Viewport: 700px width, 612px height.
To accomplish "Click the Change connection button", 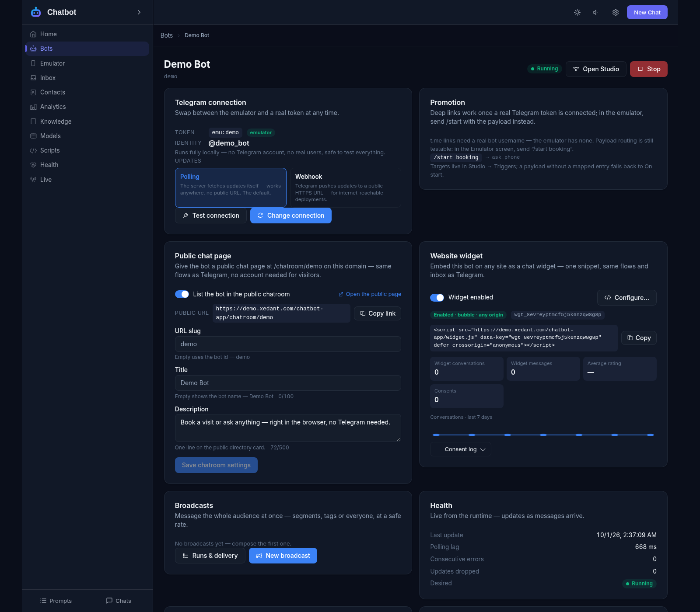I will coord(291,216).
